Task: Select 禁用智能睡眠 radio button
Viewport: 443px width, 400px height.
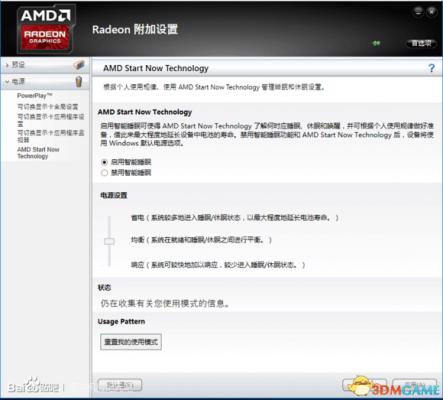Action: click(104, 173)
